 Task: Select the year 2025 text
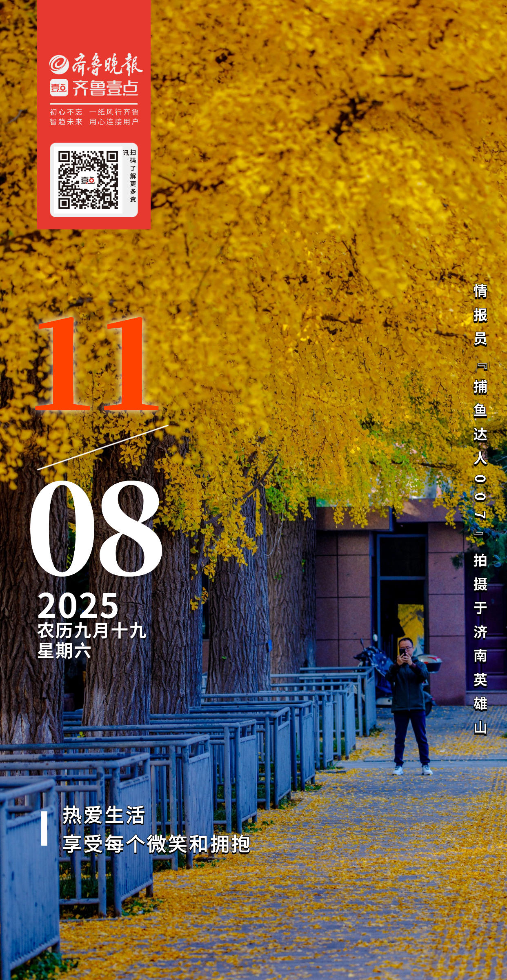tap(78, 606)
